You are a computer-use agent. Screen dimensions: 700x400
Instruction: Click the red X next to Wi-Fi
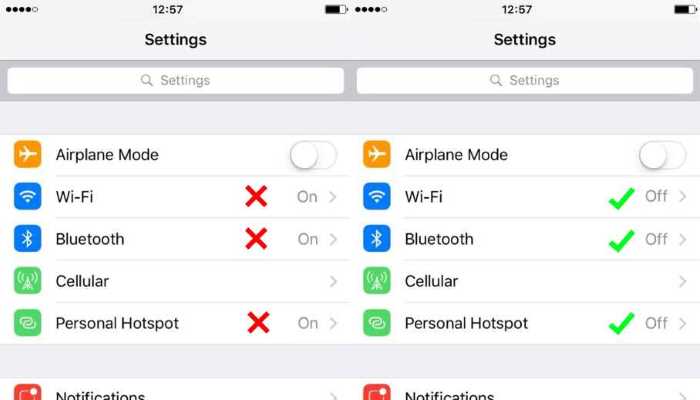click(x=256, y=196)
